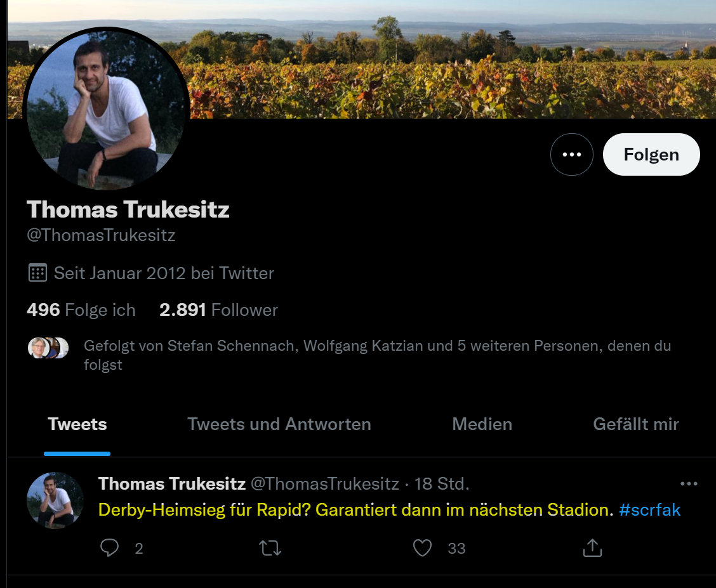Screen dimensions: 716x588
Task: Retweet the Derby-Heimsieg tweet
Action: pyautogui.click(x=270, y=548)
